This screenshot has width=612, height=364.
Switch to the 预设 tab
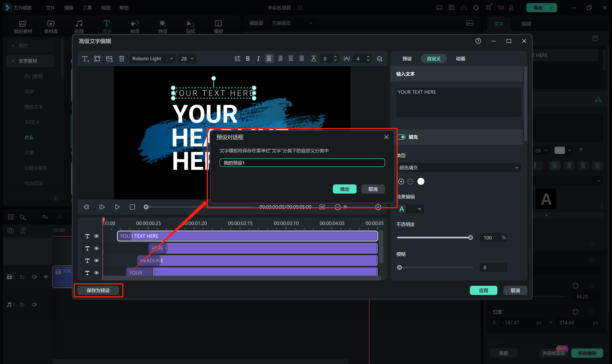(407, 59)
